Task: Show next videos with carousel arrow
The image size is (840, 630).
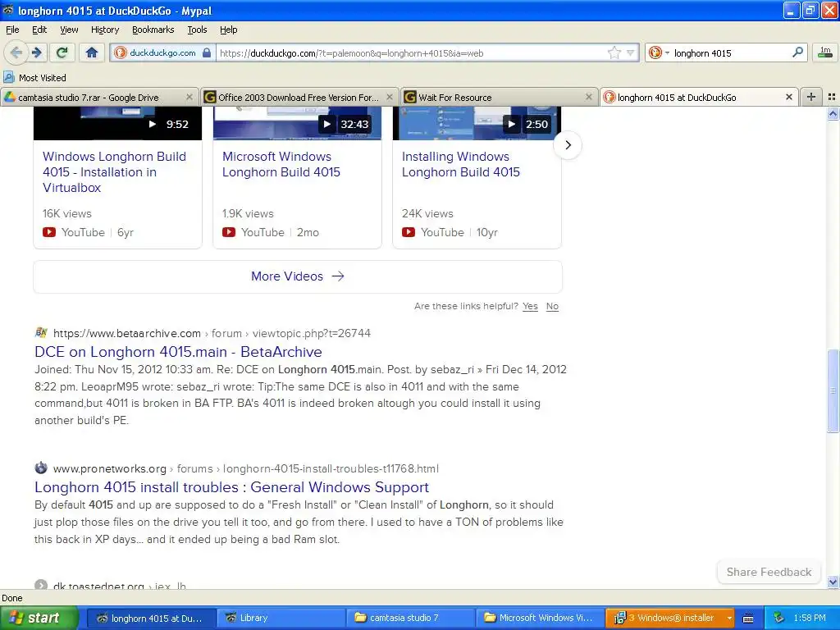Action: pos(568,144)
